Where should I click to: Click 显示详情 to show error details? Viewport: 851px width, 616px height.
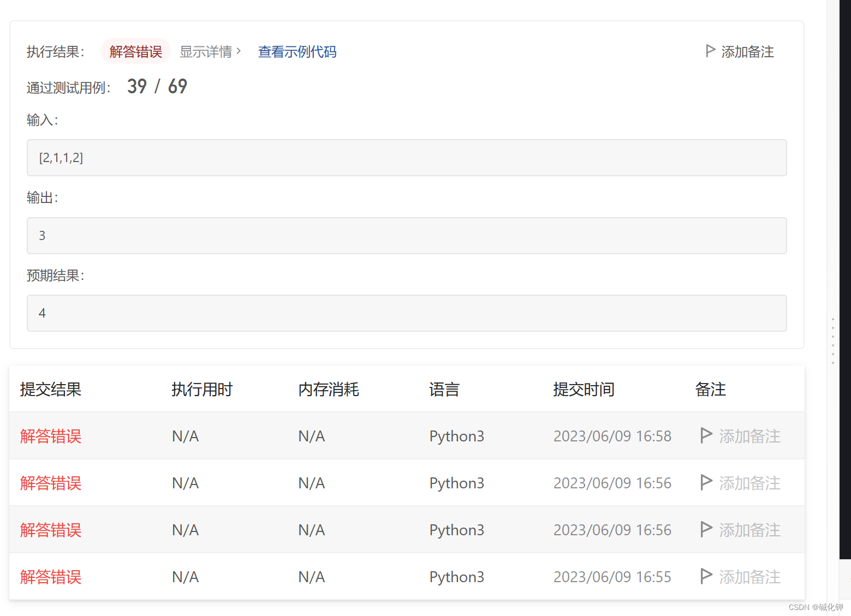(206, 51)
